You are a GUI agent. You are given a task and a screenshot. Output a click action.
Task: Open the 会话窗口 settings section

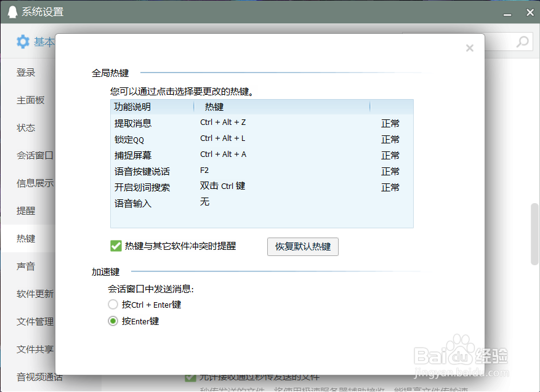pos(34,156)
